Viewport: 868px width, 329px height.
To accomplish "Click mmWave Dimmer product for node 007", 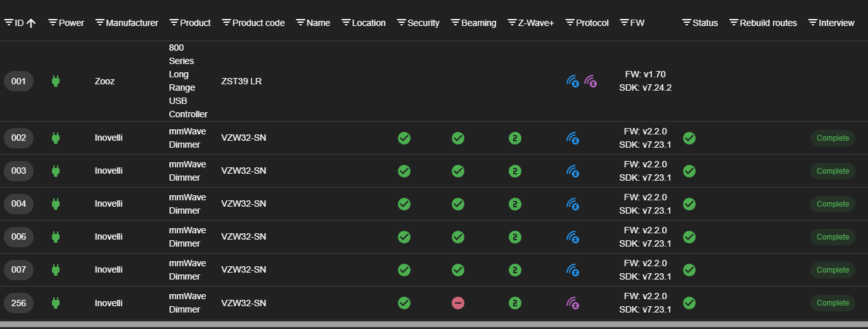I will point(188,270).
